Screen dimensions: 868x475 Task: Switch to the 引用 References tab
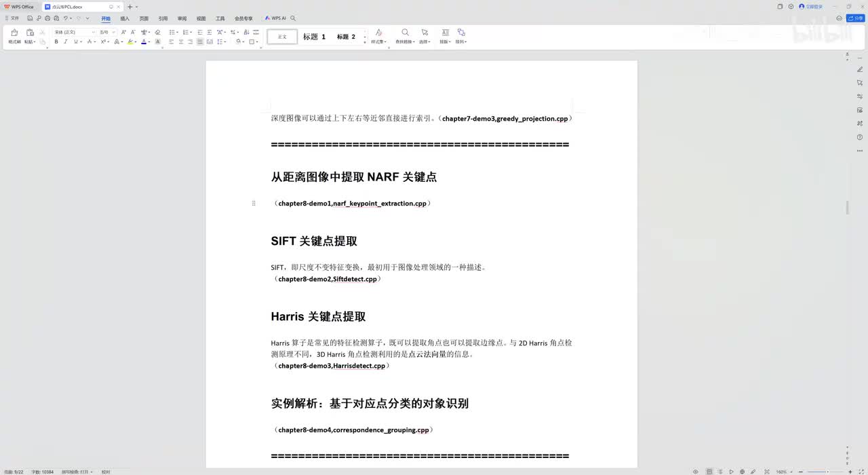(163, 18)
